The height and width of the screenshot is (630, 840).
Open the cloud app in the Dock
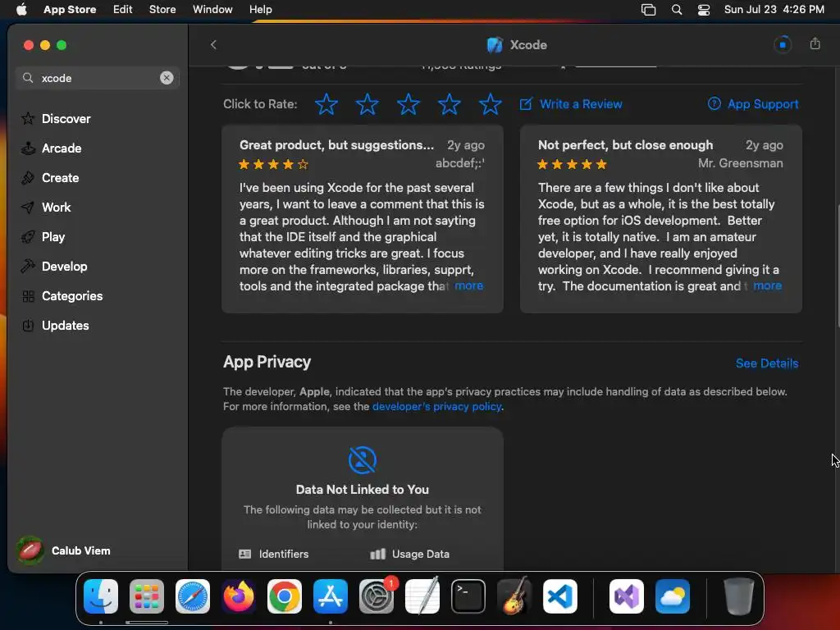673,596
